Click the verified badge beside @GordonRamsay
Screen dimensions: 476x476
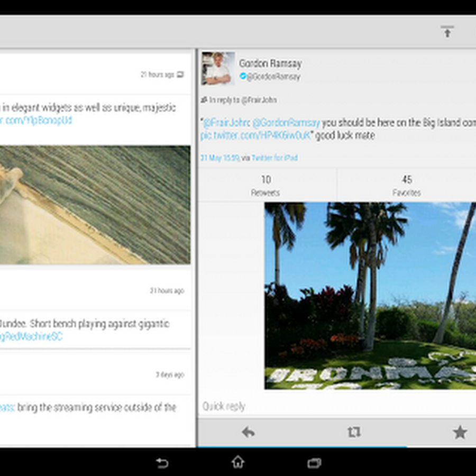point(243,76)
